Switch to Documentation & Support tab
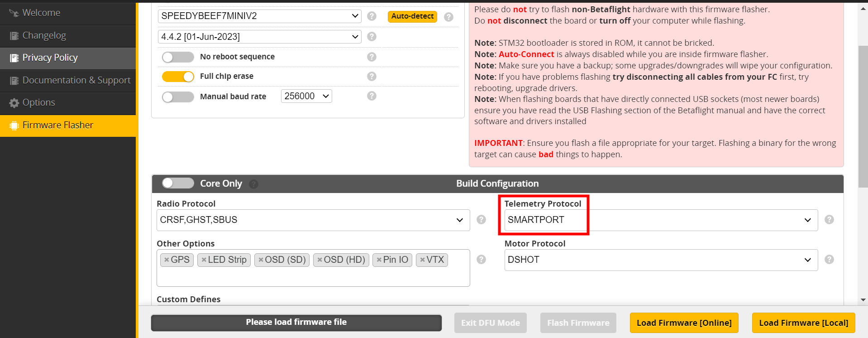868x338 pixels. pos(68,81)
